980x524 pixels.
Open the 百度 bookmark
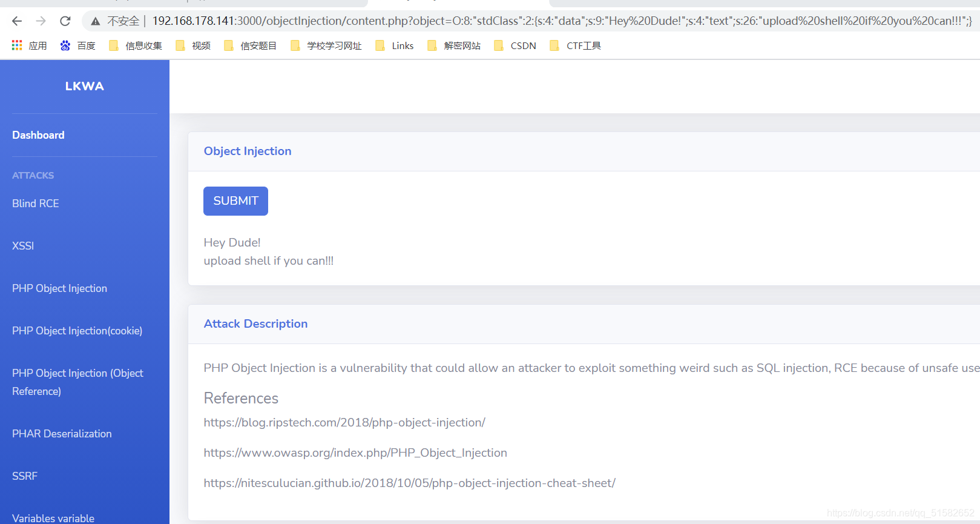[78, 45]
